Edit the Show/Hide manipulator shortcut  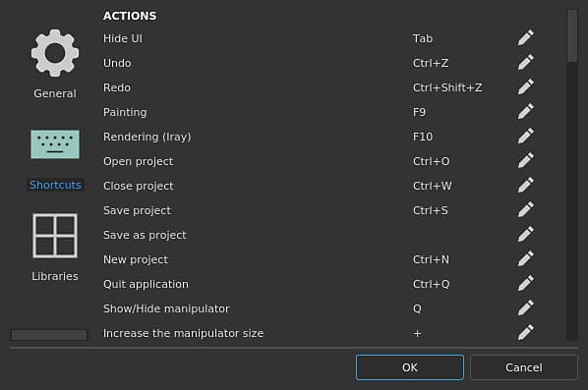pyautogui.click(x=526, y=307)
